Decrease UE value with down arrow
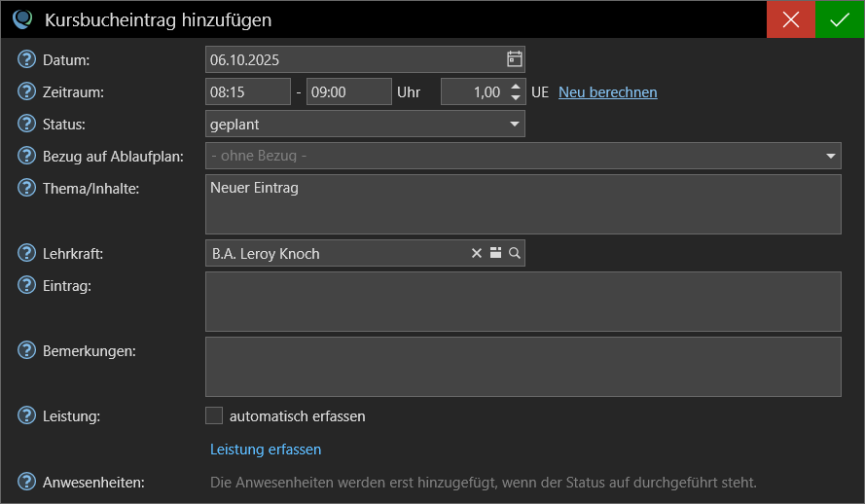The width and height of the screenshot is (865, 504). (x=516, y=98)
